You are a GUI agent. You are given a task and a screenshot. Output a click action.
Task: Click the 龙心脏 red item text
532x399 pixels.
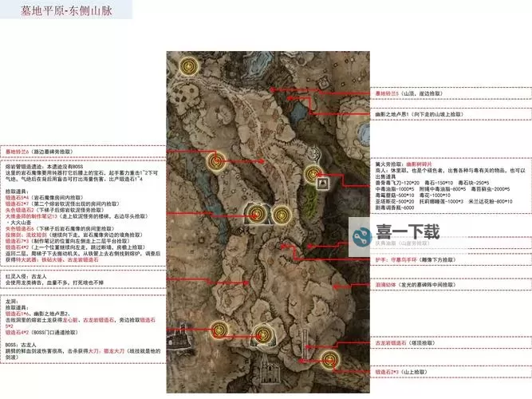click(x=70, y=320)
